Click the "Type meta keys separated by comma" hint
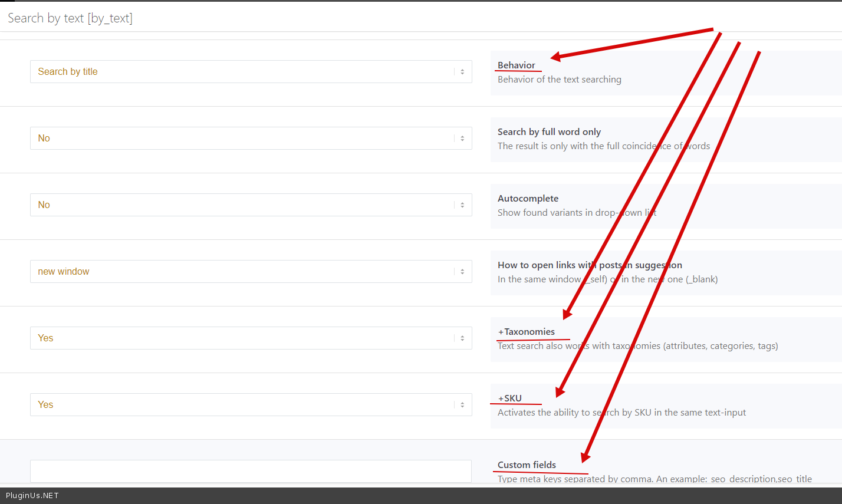 [654, 479]
